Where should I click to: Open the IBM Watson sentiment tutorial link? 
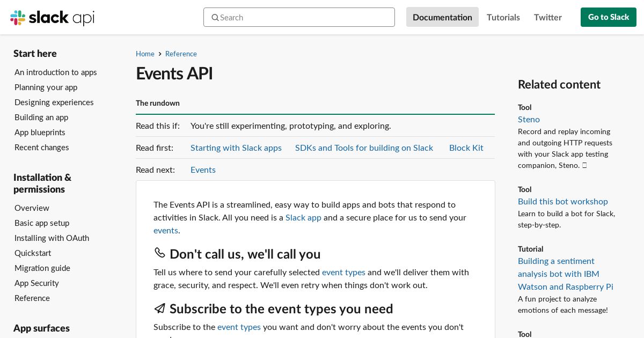[x=566, y=274]
